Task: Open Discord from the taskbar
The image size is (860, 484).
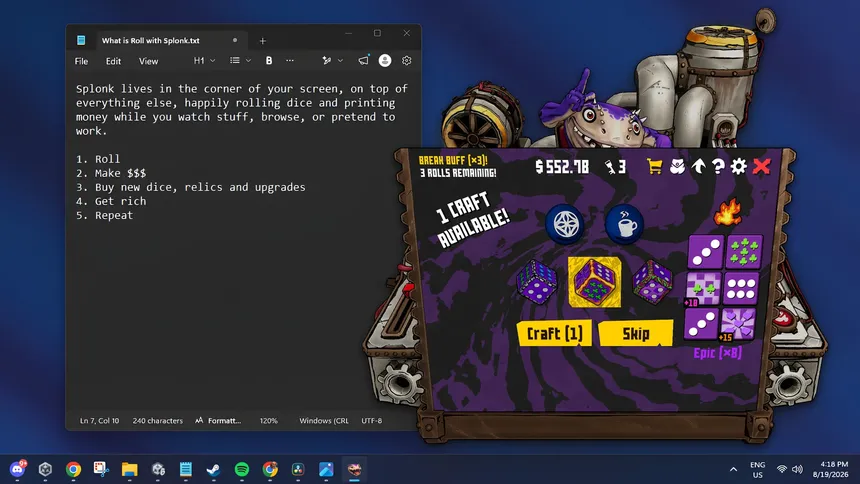Action: 17,469
